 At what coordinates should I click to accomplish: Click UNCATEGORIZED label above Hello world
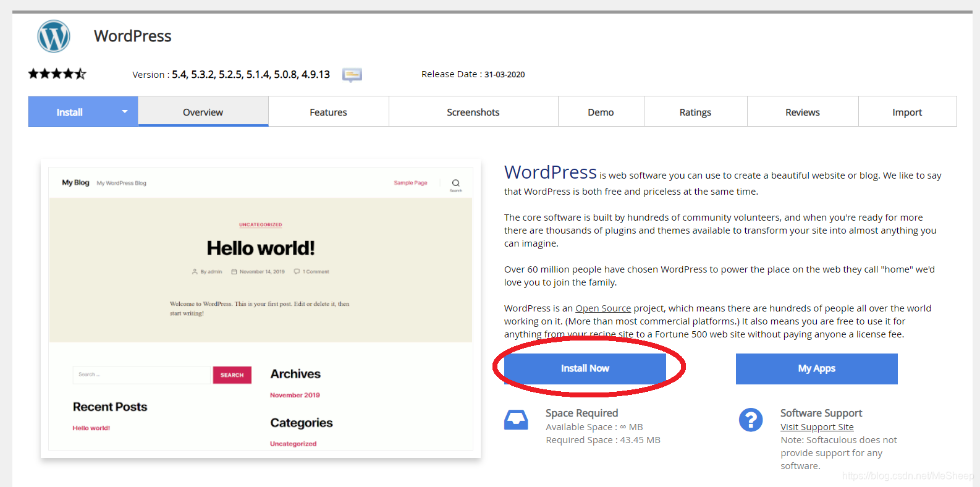tap(261, 225)
